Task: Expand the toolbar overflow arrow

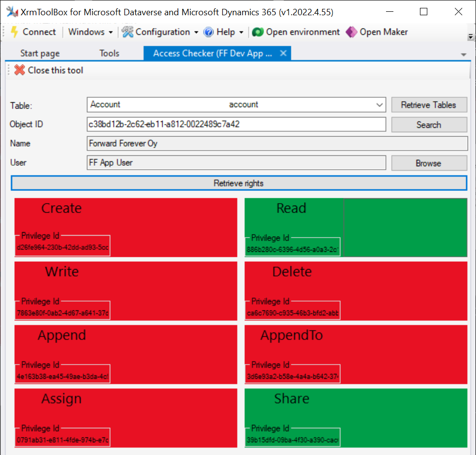Action: tap(471, 37)
